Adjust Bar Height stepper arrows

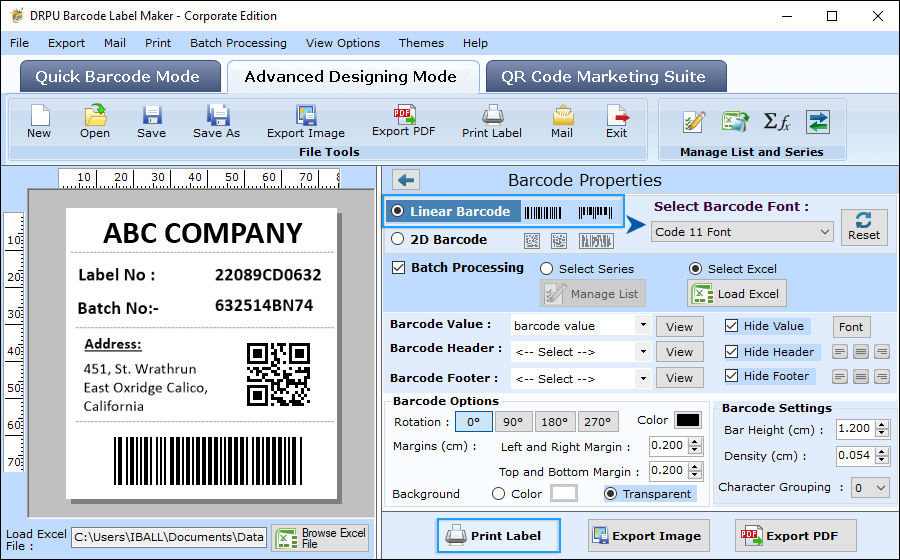click(x=882, y=429)
